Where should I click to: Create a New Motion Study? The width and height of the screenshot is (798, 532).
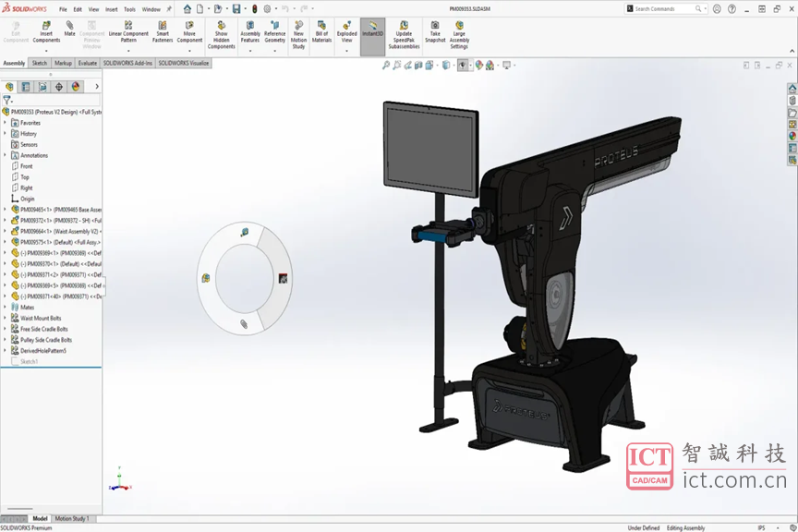pos(298,35)
